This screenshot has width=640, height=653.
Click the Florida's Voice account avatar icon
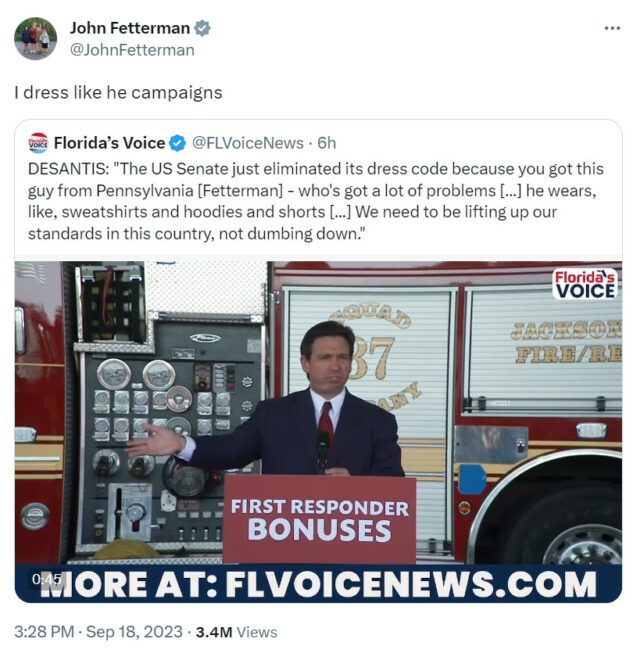coord(38,143)
